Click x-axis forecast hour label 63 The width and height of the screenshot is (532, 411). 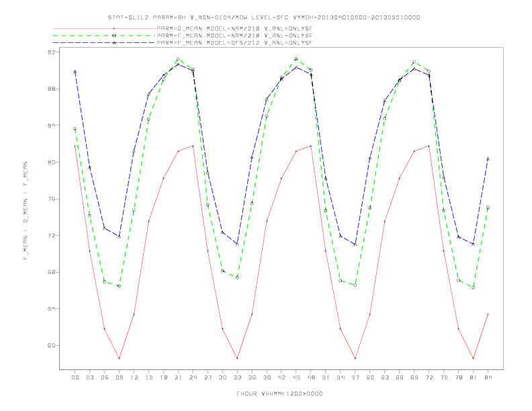tap(385, 377)
